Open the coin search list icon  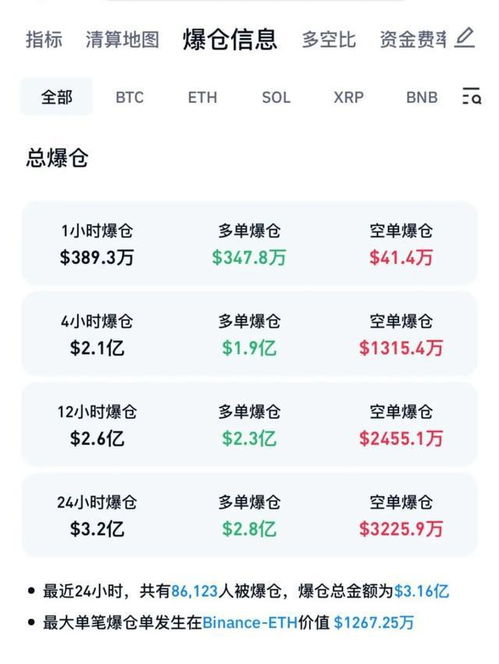point(471,96)
